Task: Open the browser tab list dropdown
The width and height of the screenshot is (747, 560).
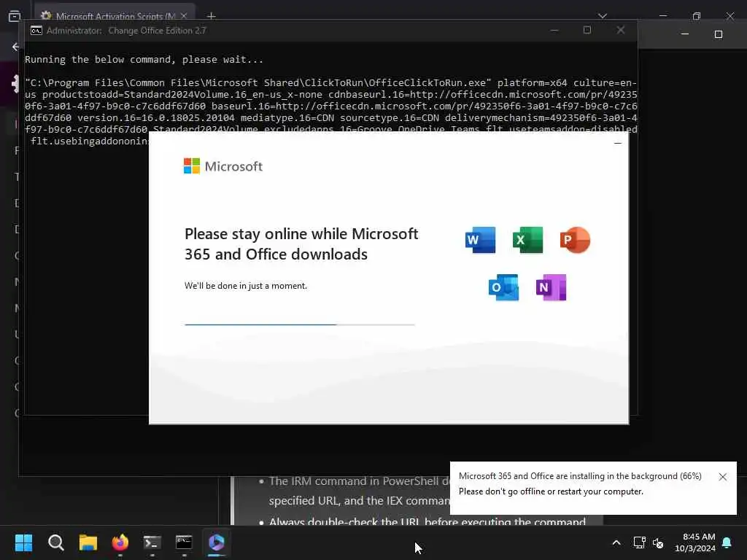Action: click(x=602, y=16)
